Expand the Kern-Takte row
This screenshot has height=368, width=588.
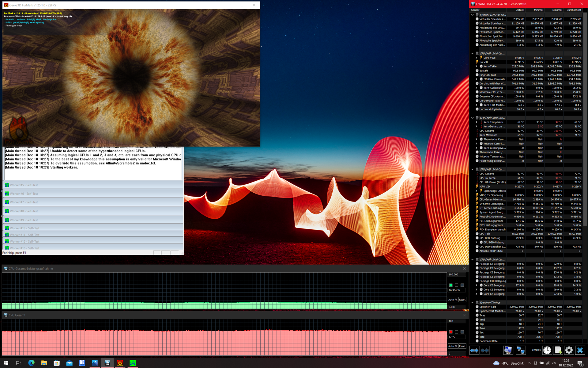click(477, 66)
